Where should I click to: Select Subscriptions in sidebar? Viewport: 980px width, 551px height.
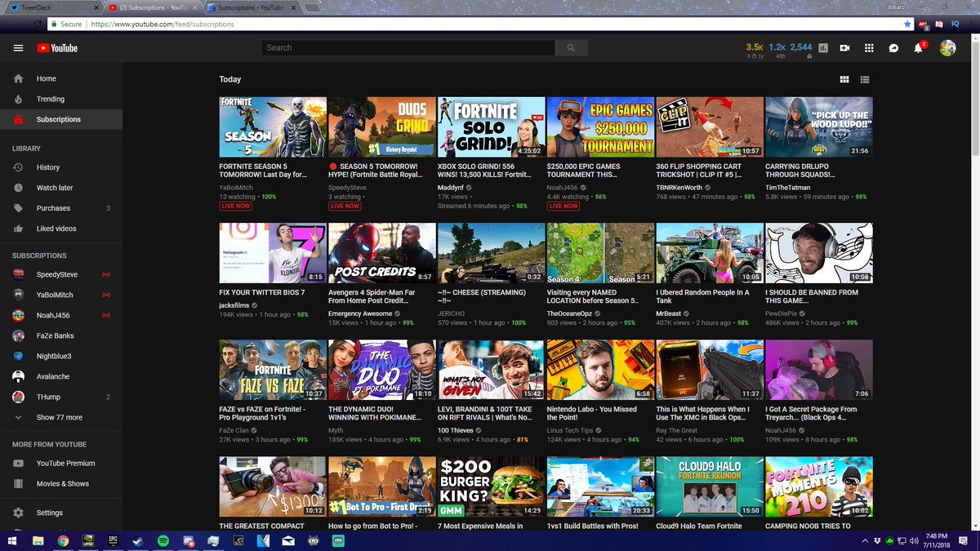(61, 119)
